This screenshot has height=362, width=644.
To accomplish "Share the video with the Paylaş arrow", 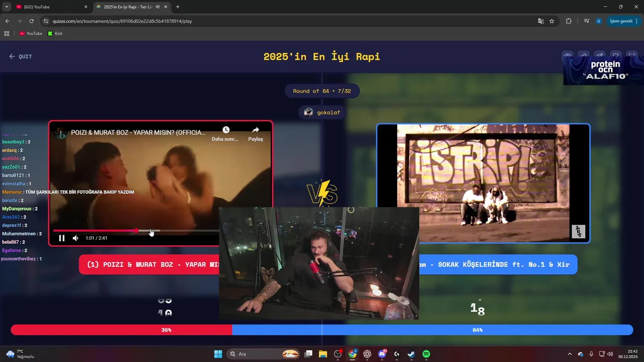I will [256, 130].
